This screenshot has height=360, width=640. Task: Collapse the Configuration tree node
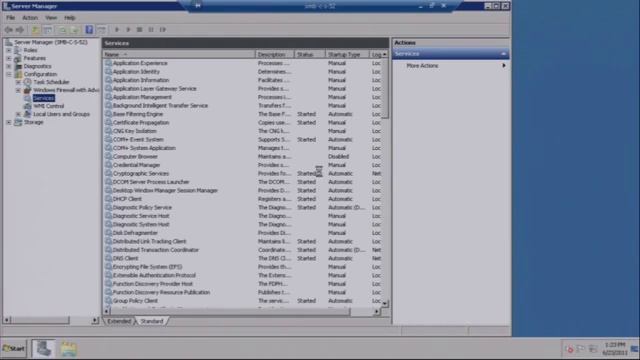[x=9, y=74]
